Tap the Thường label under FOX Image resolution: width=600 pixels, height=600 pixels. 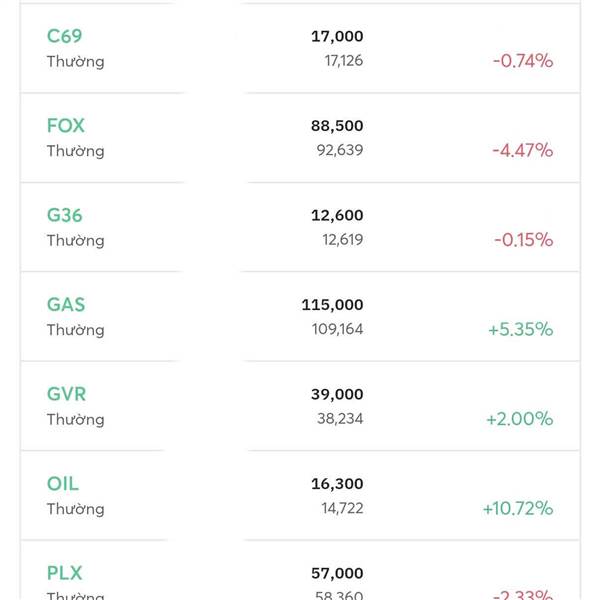75,151
